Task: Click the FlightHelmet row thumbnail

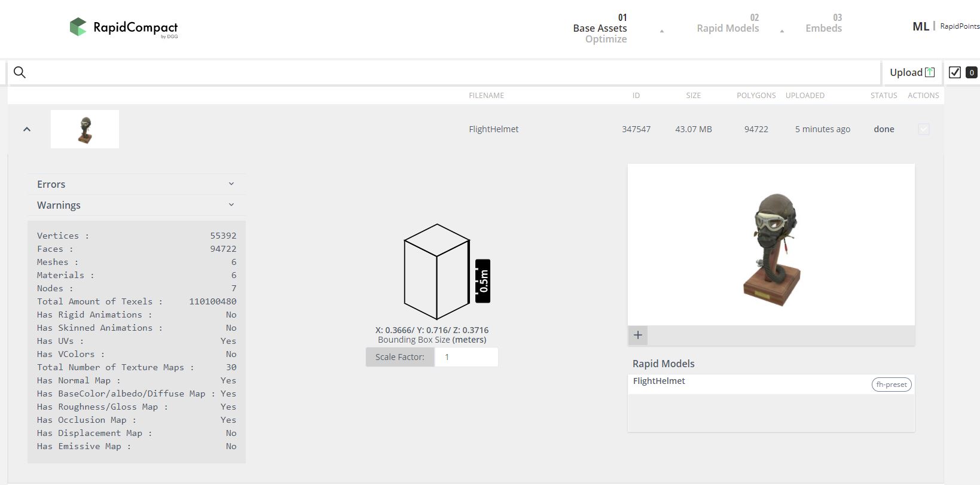Action: click(x=85, y=129)
